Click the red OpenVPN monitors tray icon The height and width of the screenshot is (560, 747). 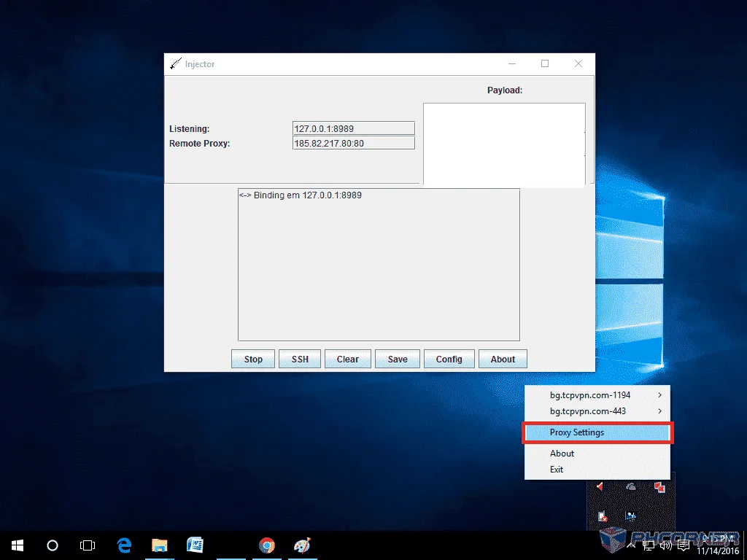click(659, 486)
